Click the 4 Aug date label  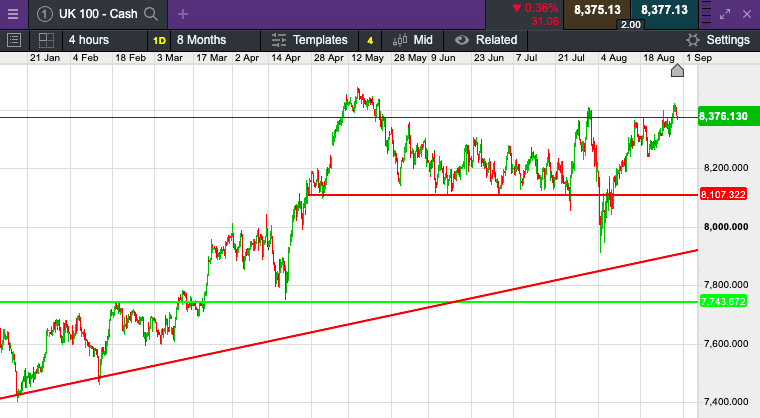click(614, 58)
